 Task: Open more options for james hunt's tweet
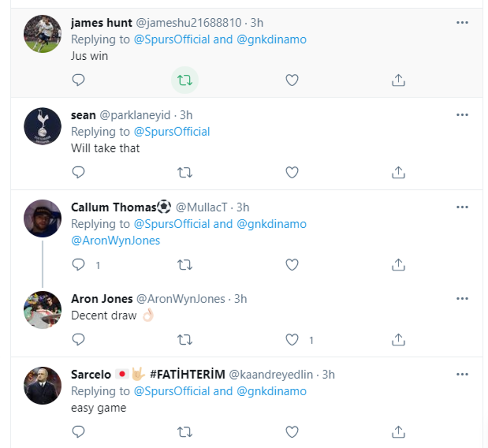tap(462, 22)
